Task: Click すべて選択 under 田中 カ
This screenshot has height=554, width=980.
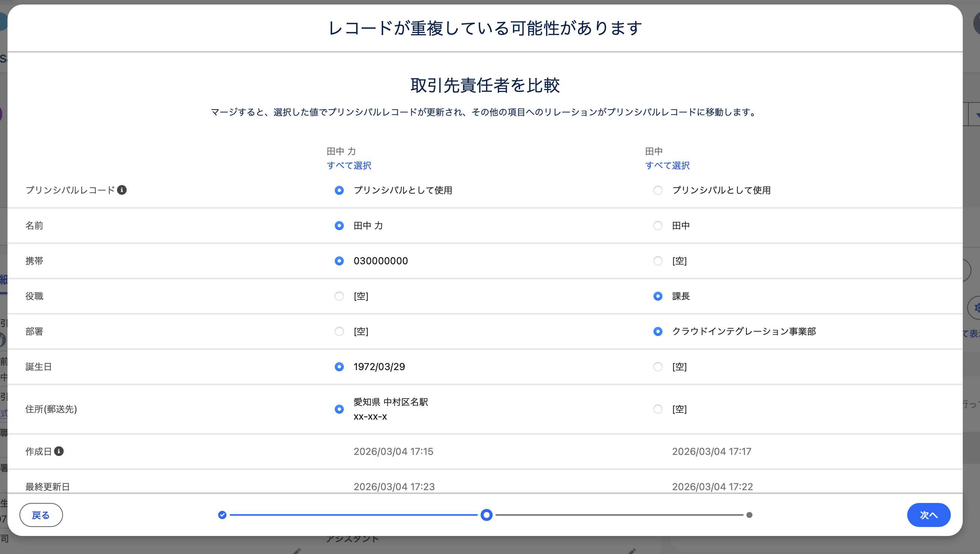Action: coord(349,166)
